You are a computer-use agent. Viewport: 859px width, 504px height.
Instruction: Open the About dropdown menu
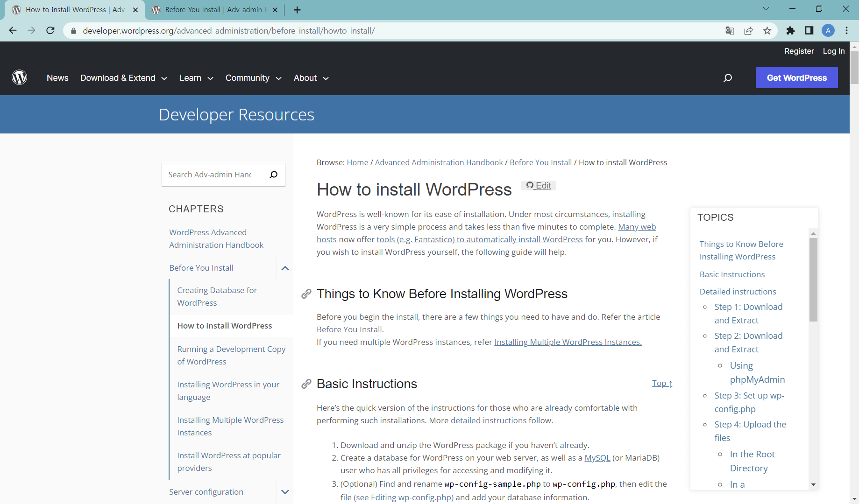(311, 78)
